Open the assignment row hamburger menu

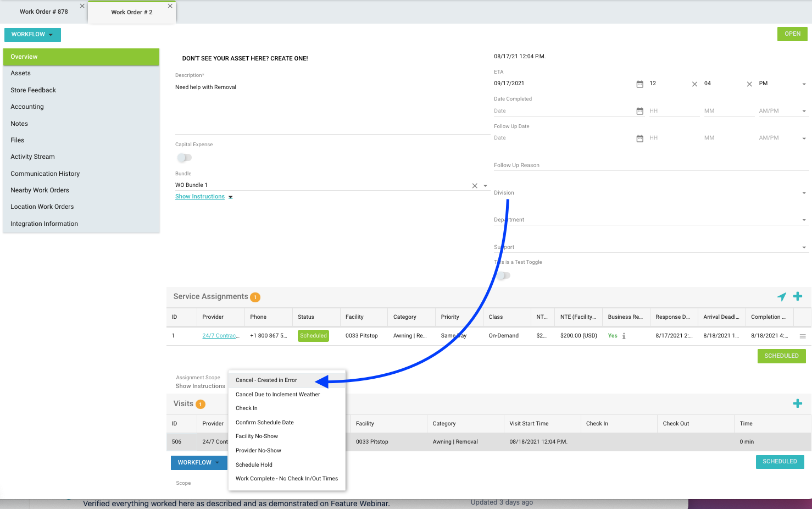click(802, 336)
